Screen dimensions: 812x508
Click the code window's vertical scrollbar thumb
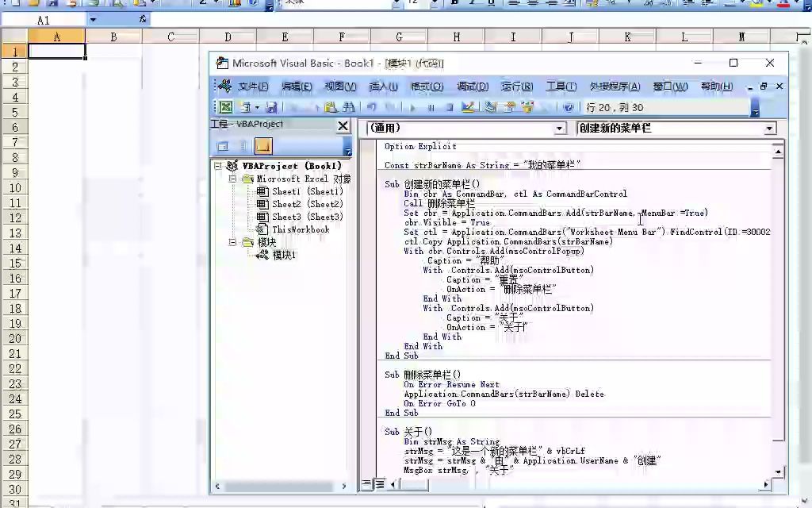point(778,299)
